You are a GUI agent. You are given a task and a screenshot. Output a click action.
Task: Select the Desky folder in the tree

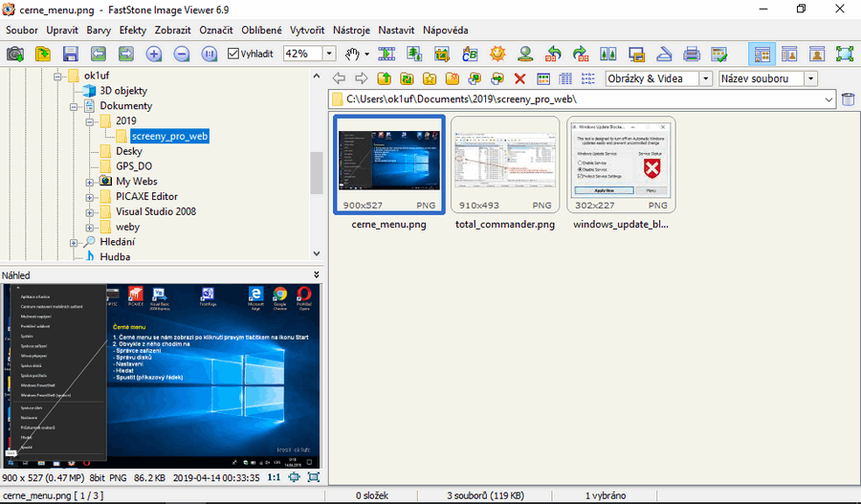tap(129, 151)
